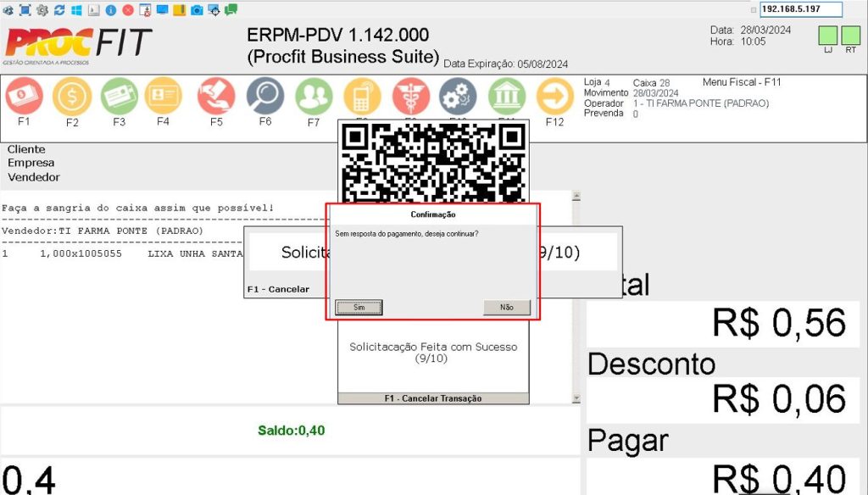The height and width of the screenshot is (495, 868).
Task: Click the pharmacy caduceus icon
Action: coord(411,97)
